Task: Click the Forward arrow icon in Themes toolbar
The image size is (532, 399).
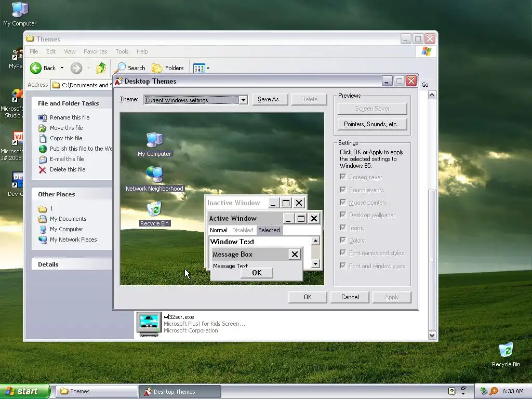Action: (x=76, y=68)
